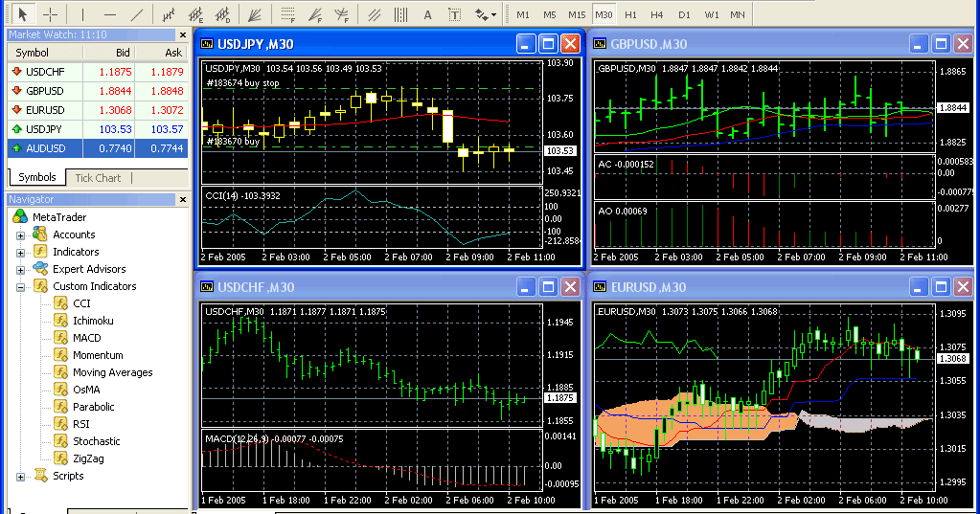Select the Fibonacci fan tool

pos(315,14)
